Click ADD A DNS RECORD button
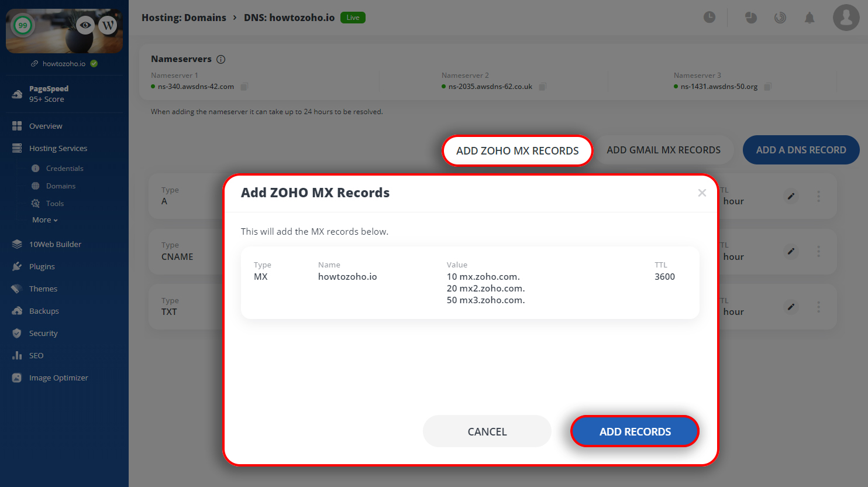868x487 pixels. (801, 150)
